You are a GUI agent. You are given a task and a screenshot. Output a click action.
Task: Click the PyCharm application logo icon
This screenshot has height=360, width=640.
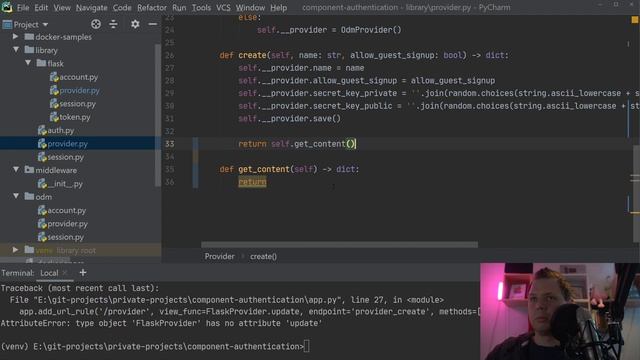point(7,7)
